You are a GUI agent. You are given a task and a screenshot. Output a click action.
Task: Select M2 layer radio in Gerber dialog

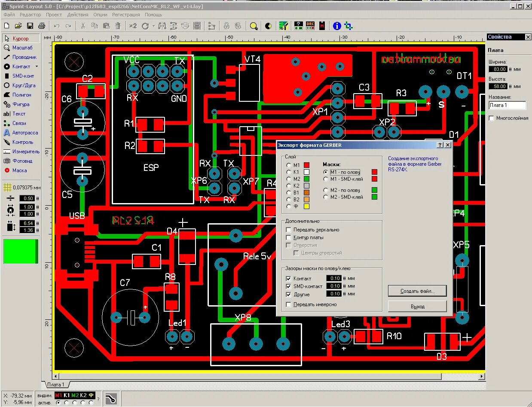coord(289,179)
